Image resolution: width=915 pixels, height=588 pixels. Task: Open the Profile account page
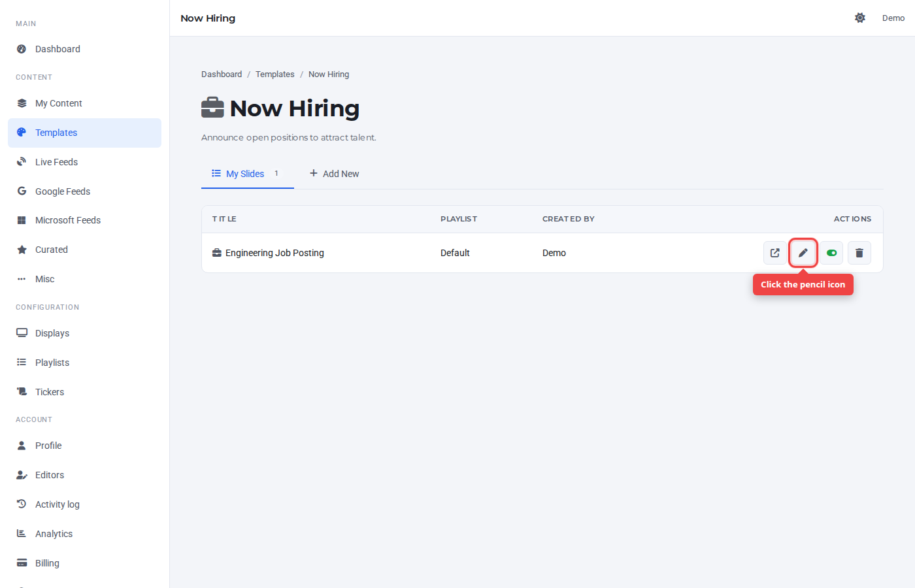[84, 446]
